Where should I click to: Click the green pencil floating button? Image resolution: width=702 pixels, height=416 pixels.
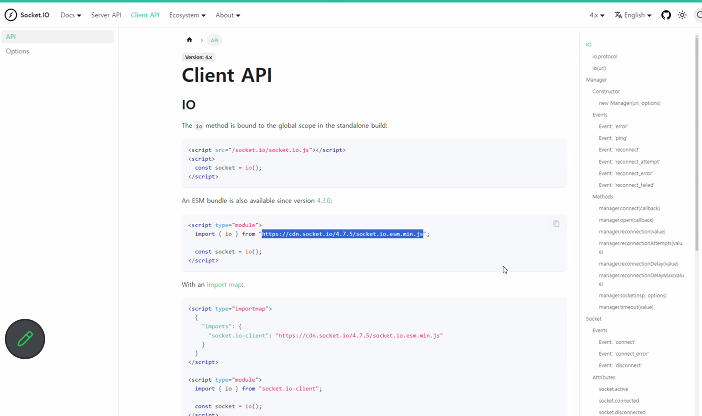(x=25, y=339)
